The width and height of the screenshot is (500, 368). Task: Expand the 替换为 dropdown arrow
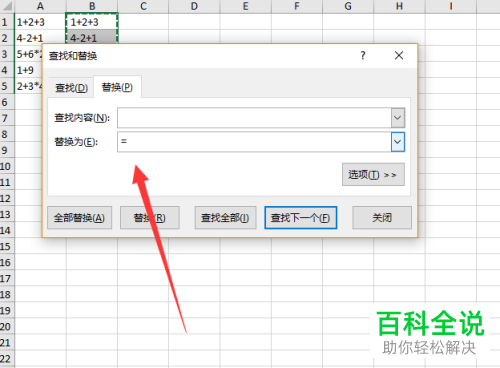coord(398,142)
